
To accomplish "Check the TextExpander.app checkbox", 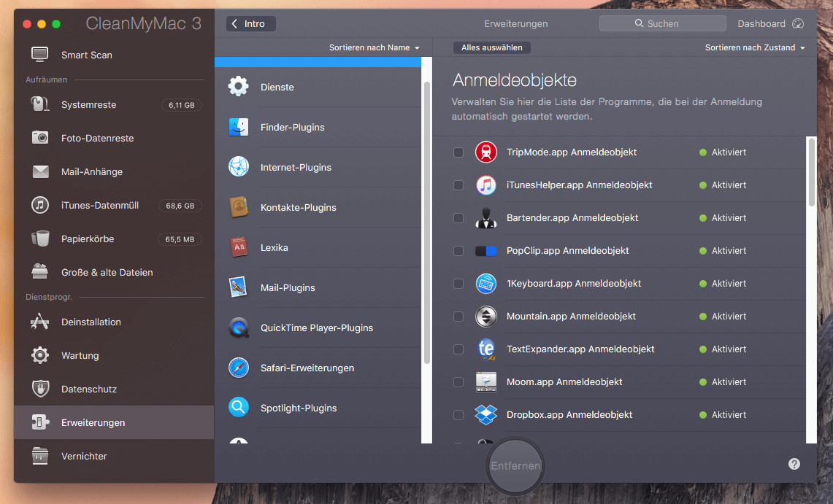I will (x=458, y=349).
